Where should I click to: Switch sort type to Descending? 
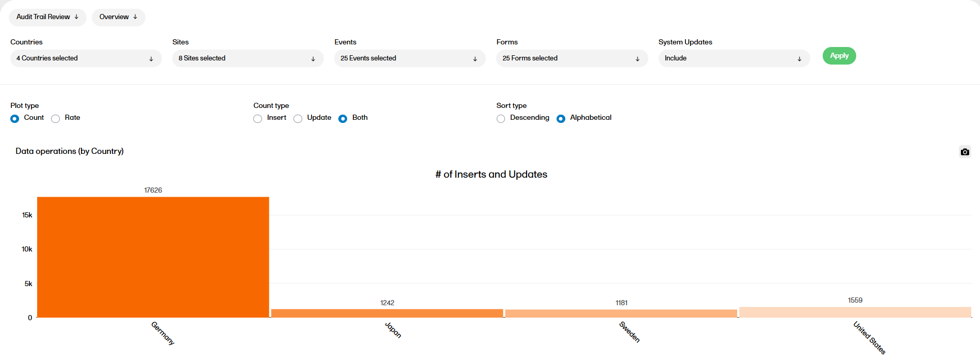[501, 119]
